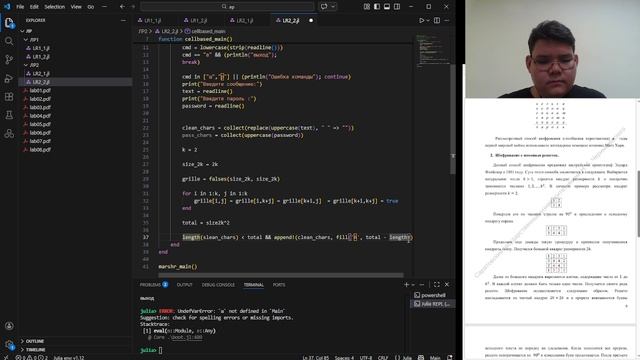The height and width of the screenshot is (360, 640).
Task: Click the command center search box
Action: point(227,7)
